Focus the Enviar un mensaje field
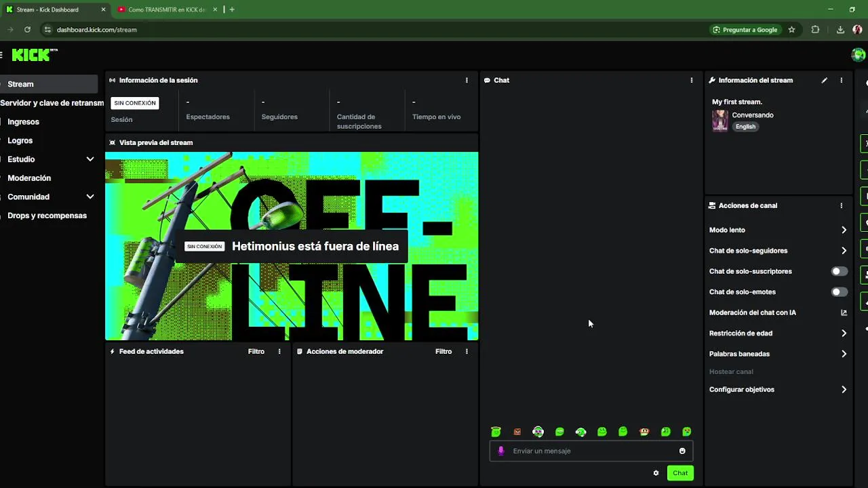Viewport: 868px width, 488px height. pos(591,451)
